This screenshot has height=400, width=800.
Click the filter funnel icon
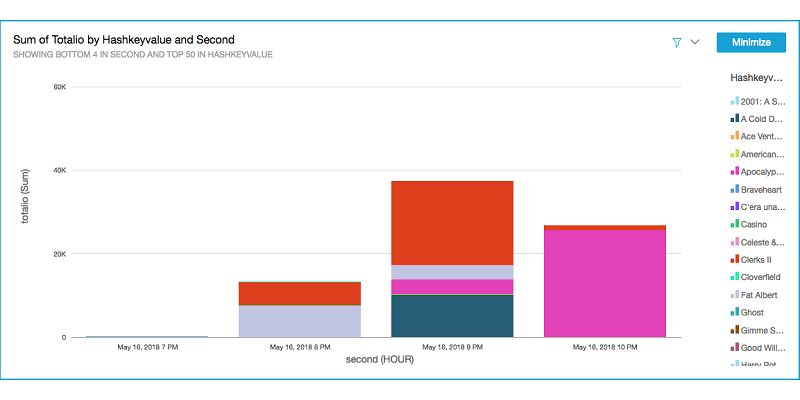click(x=677, y=42)
